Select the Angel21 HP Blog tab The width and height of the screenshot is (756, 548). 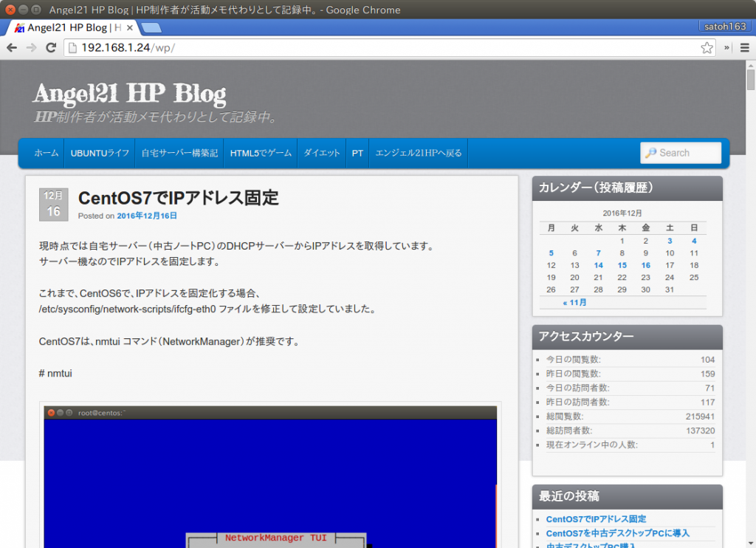point(72,28)
